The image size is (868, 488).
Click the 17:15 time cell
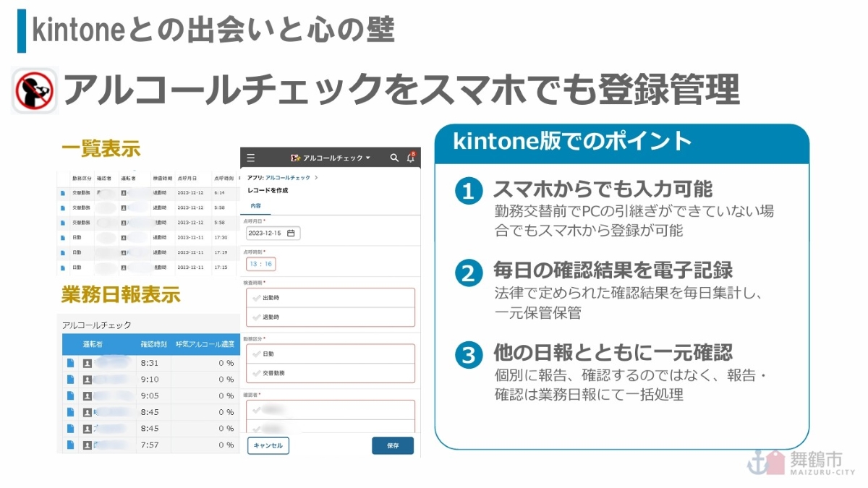click(221, 267)
